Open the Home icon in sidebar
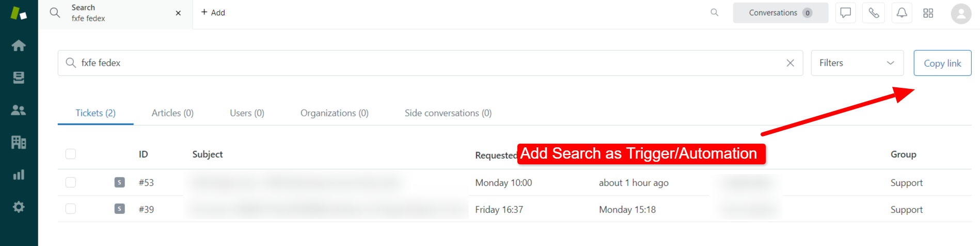Screen dimensions: 980x246 point(19,45)
